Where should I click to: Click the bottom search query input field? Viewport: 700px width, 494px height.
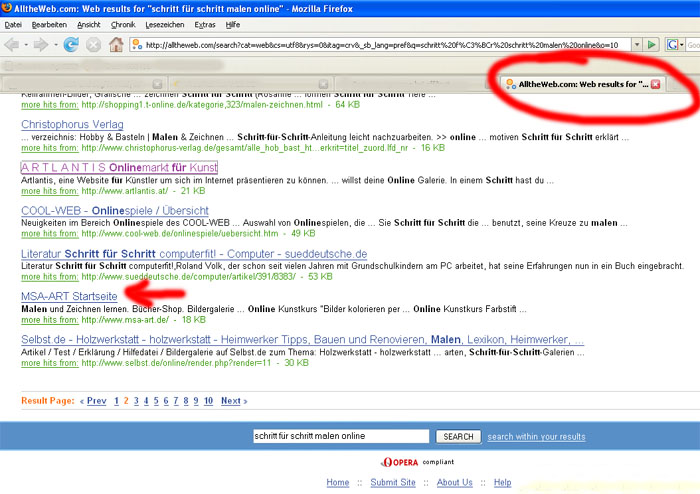click(x=341, y=436)
